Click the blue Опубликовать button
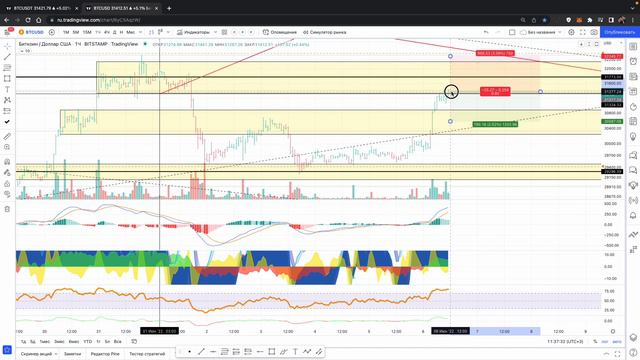640x360 pixels. (620, 32)
